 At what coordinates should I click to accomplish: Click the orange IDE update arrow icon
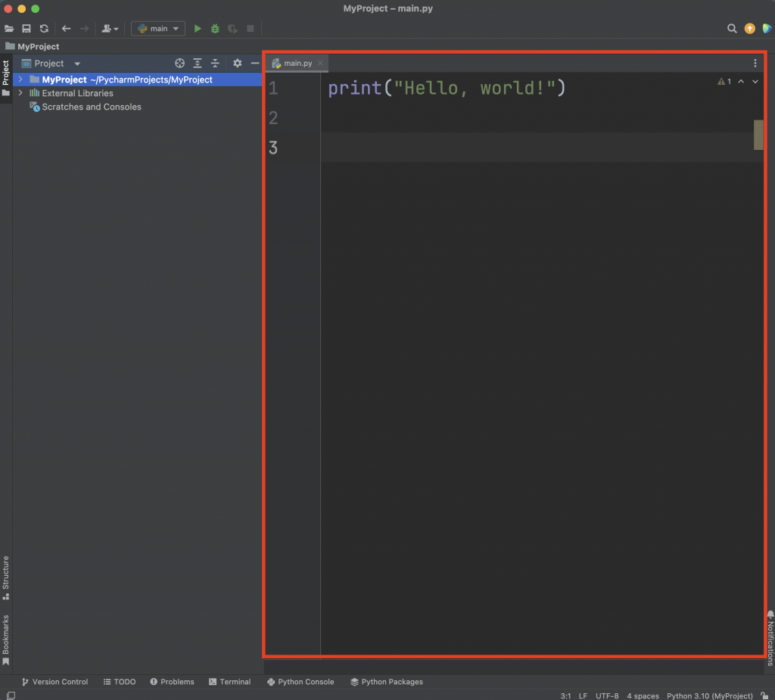[749, 29]
